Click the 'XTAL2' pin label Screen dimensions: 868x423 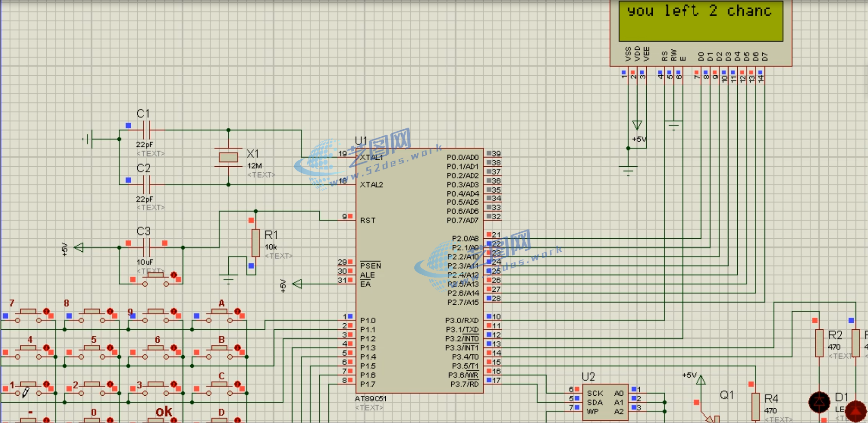coord(371,185)
